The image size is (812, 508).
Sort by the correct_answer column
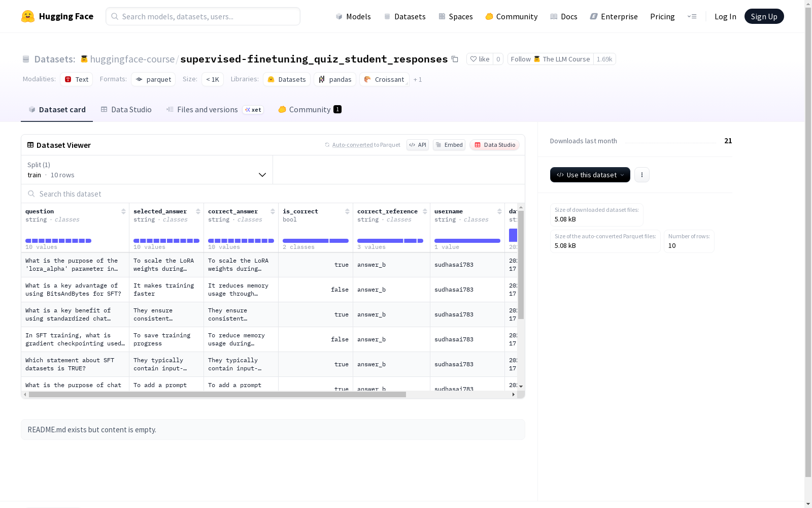click(x=273, y=211)
